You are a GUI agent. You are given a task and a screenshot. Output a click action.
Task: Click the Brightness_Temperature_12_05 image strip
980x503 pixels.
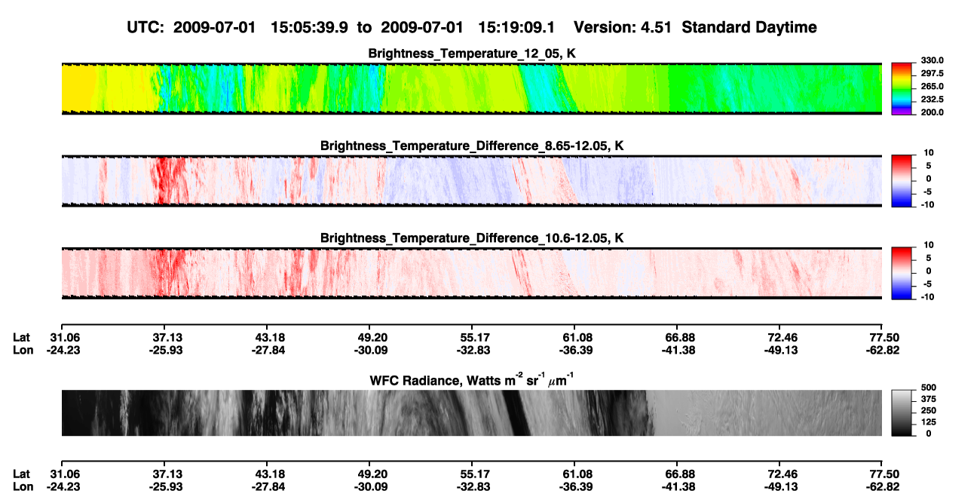click(x=471, y=88)
